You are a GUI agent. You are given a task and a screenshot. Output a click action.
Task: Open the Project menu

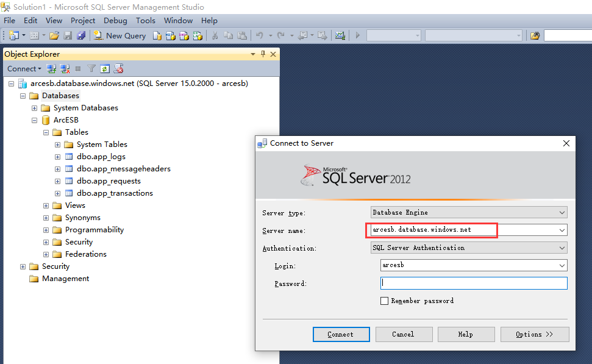83,21
